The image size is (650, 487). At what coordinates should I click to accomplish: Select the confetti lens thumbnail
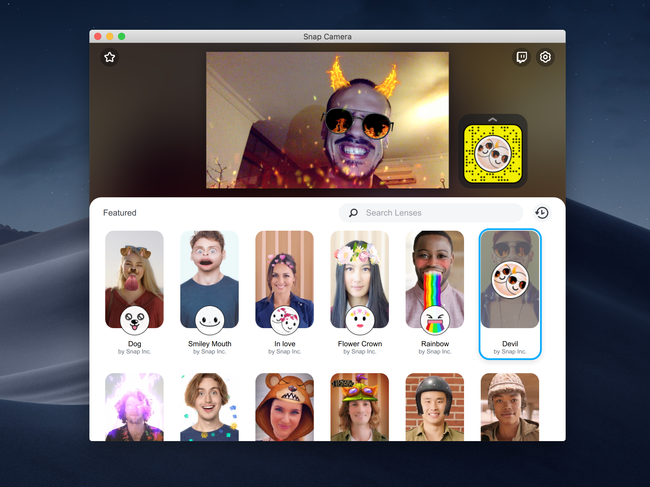tap(209, 407)
